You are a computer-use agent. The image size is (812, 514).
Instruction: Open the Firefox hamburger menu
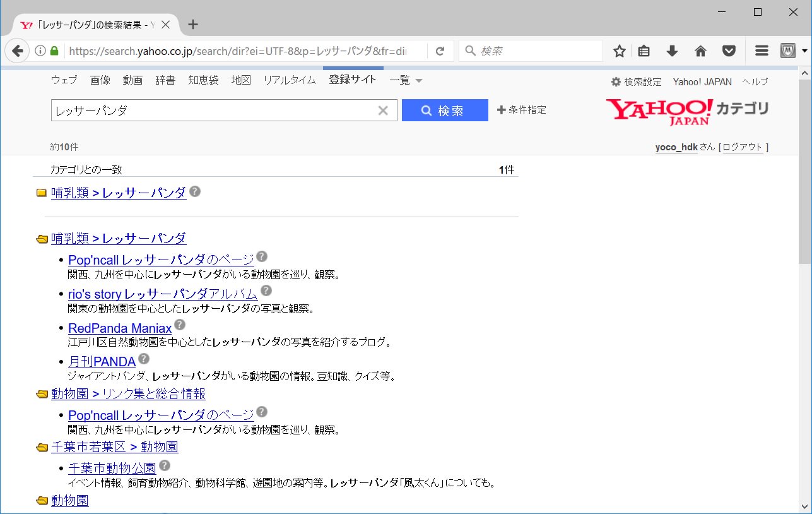click(x=762, y=51)
